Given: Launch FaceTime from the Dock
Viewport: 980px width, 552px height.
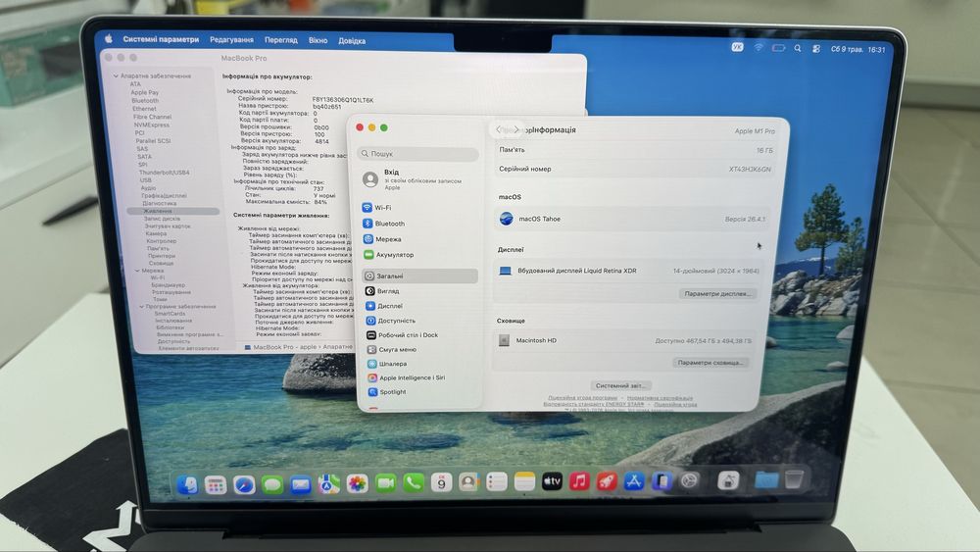Looking at the screenshot, I should tap(385, 483).
